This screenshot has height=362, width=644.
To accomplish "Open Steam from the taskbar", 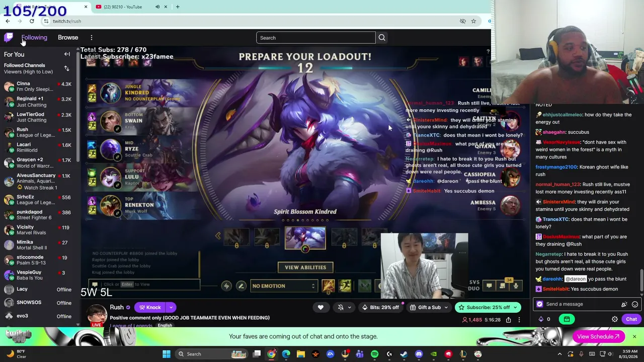I will click(x=404, y=354).
